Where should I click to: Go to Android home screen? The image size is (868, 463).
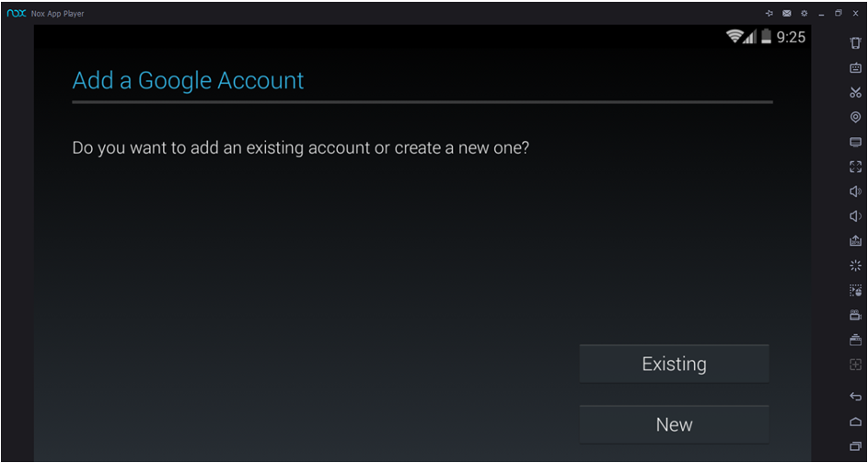click(x=855, y=422)
